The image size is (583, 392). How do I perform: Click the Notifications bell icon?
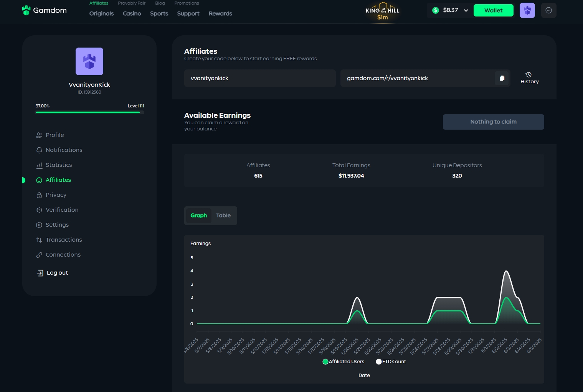click(x=39, y=150)
